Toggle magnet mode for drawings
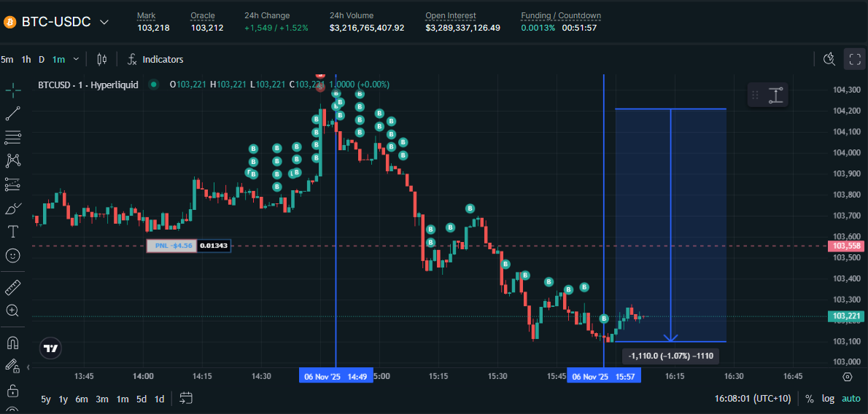 coord(12,342)
